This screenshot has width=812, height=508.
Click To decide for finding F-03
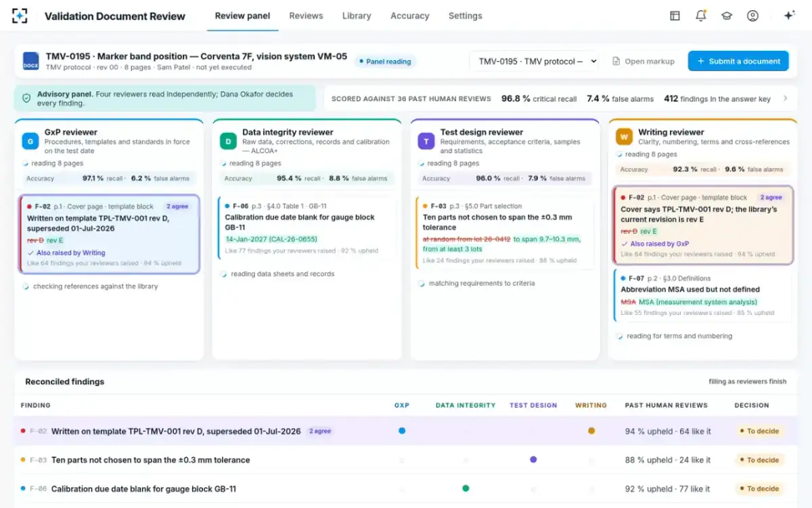(759, 460)
